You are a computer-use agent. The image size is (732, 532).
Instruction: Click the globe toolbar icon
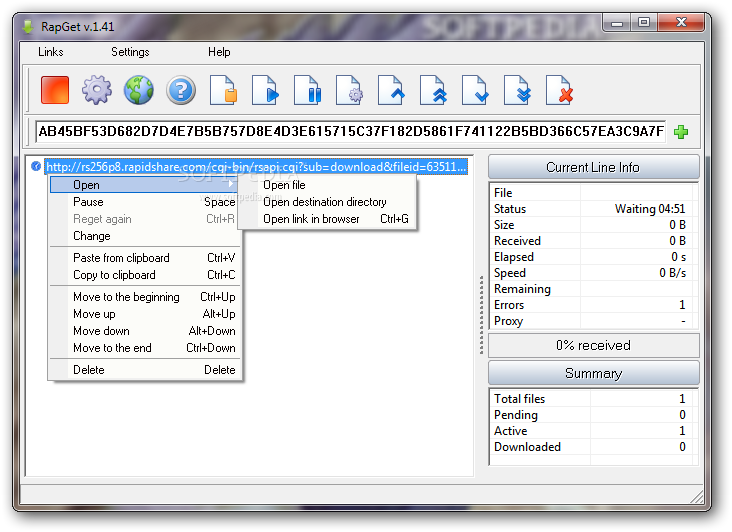click(x=139, y=90)
